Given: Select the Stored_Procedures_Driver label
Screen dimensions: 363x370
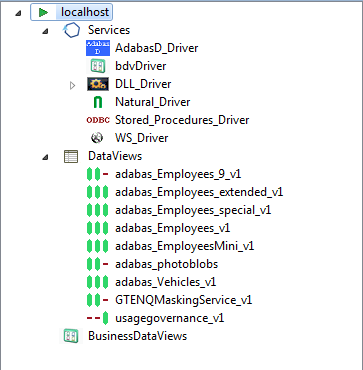Looking at the screenshot, I should (x=182, y=120).
